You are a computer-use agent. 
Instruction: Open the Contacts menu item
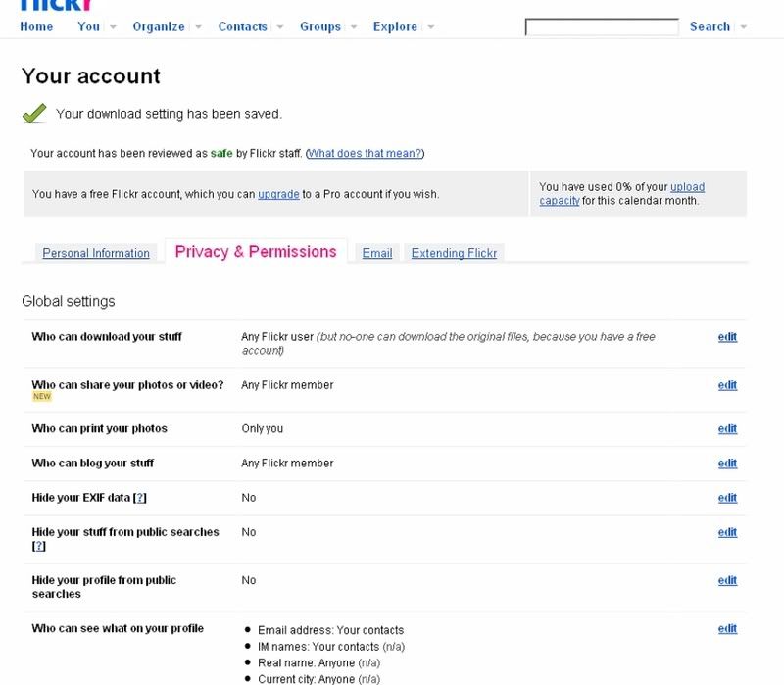(242, 26)
